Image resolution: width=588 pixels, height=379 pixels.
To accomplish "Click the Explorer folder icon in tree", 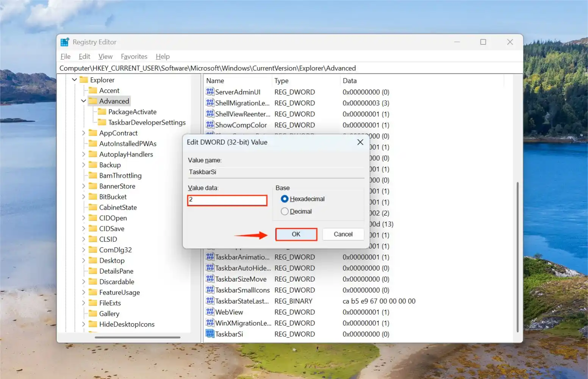I will [84, 80].
